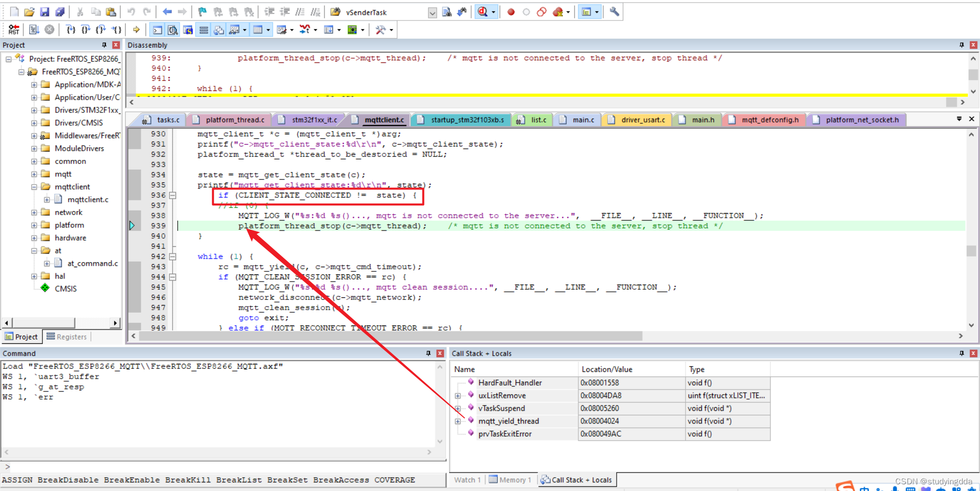Toggle the pushpin on the Call Stack + Locals panel

[962, 353]
